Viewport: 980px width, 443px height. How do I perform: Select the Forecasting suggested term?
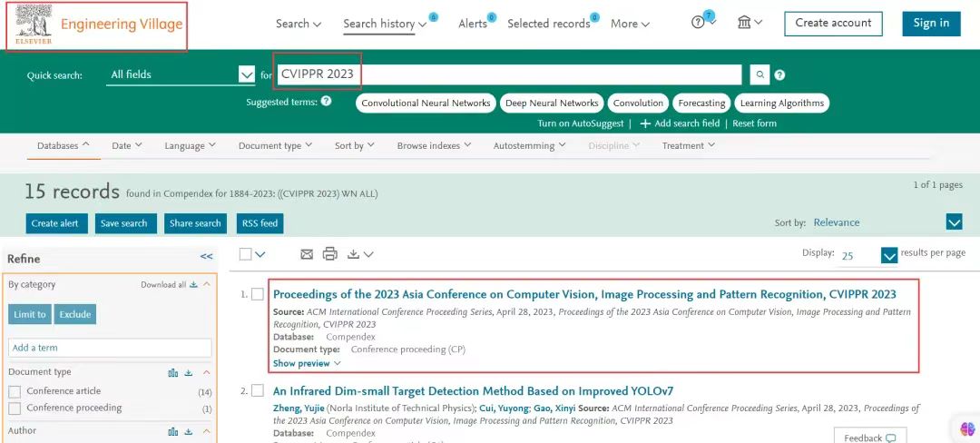(x=701, y=103)
